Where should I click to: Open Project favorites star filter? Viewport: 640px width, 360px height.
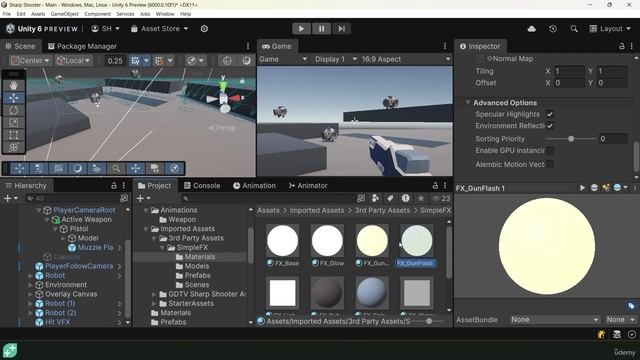[420, 198]
